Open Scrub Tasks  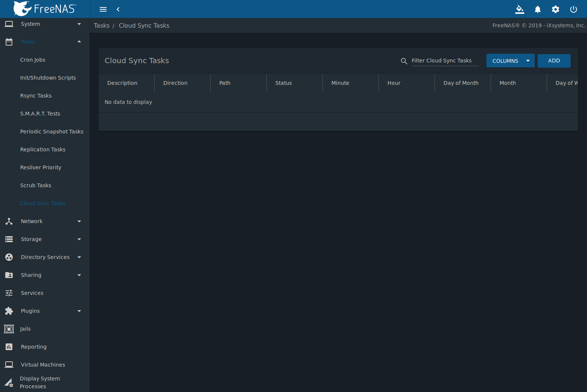[x=35, y=185]
